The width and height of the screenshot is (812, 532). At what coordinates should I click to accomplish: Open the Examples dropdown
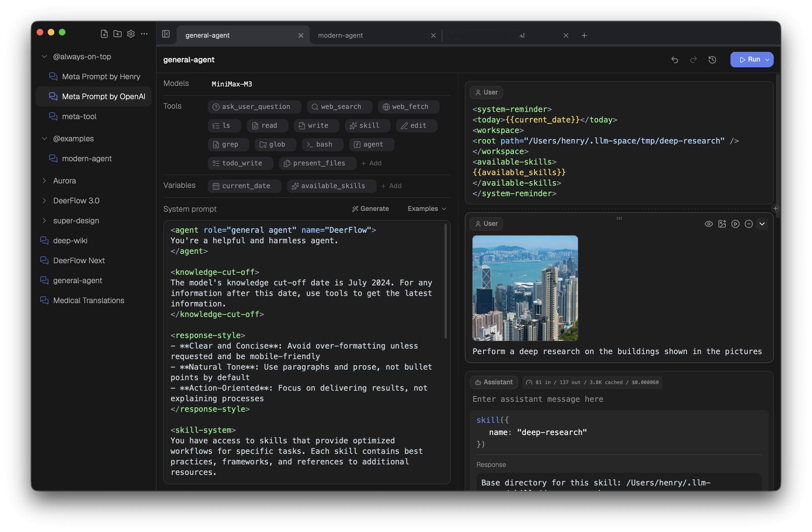(x=427, y=209)
